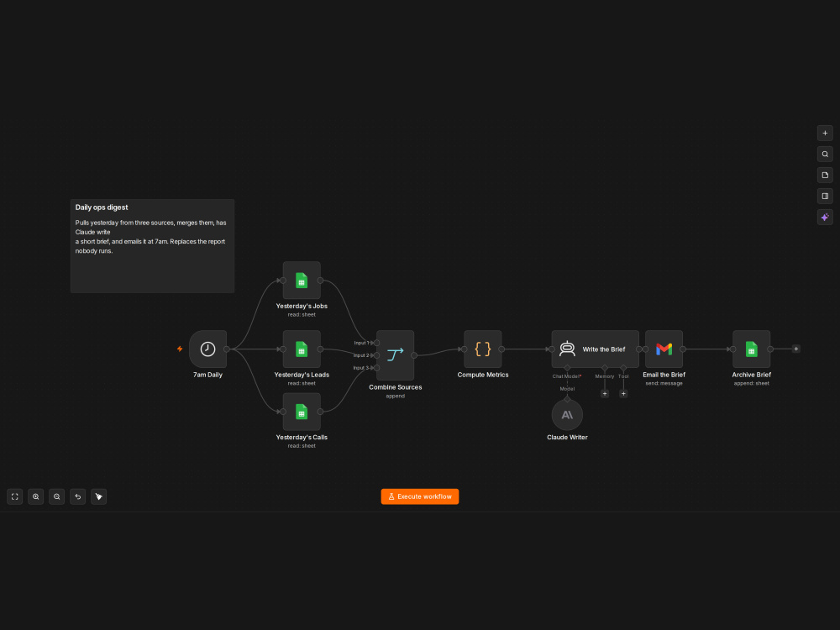Screen dimensions: 840x630
Task: Zoom in on the canvas
Action: 36,496
